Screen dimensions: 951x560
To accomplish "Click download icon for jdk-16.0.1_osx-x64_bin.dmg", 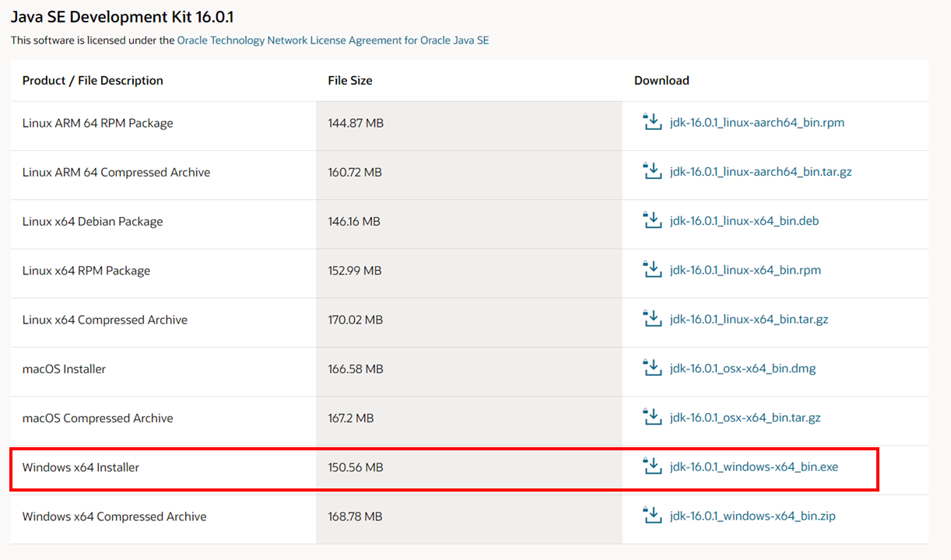I will (651, 368).
